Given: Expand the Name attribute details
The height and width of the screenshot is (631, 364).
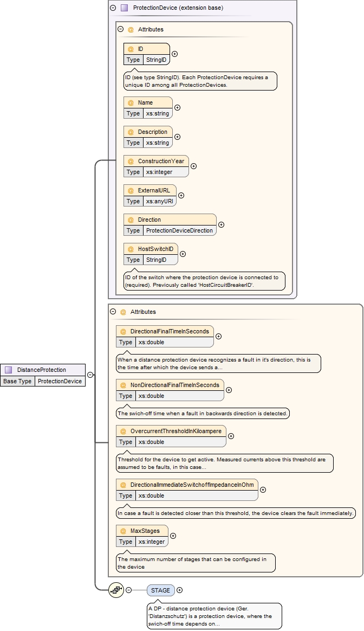Looking at the screenshot, I should pos(177,107).
